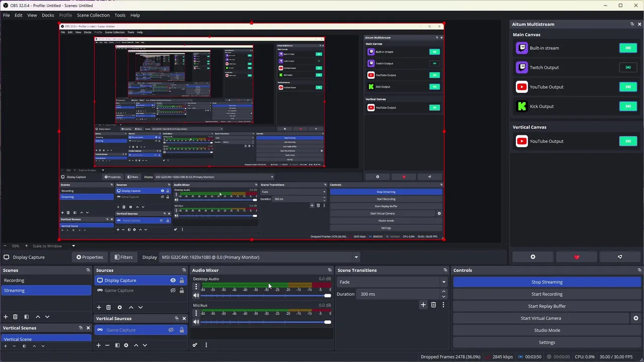The width and height of the screenshot is (644, 362).
Task: Toggle Display Capture visibility eye
Action: [173, 281]
